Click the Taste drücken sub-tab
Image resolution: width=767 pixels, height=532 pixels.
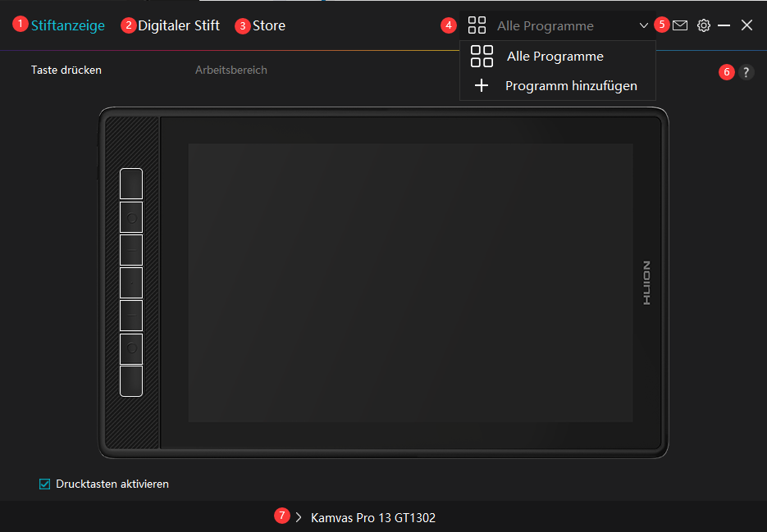(x=66, y=70)
